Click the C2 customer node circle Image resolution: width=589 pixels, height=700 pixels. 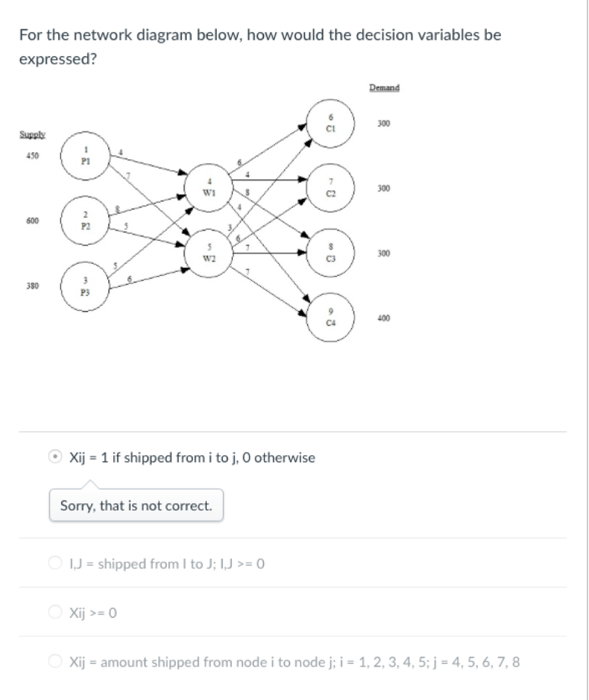coord(330,188)
